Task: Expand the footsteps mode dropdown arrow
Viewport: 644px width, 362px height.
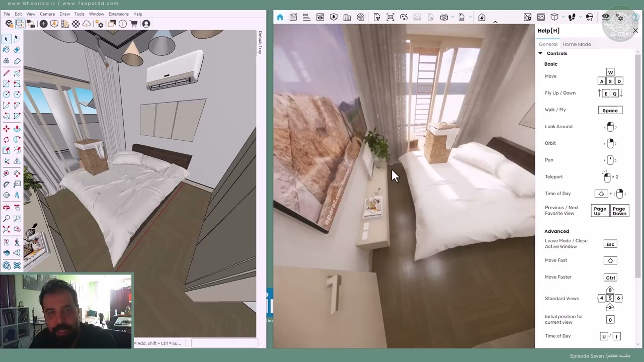Action: (x=580, y=17)
